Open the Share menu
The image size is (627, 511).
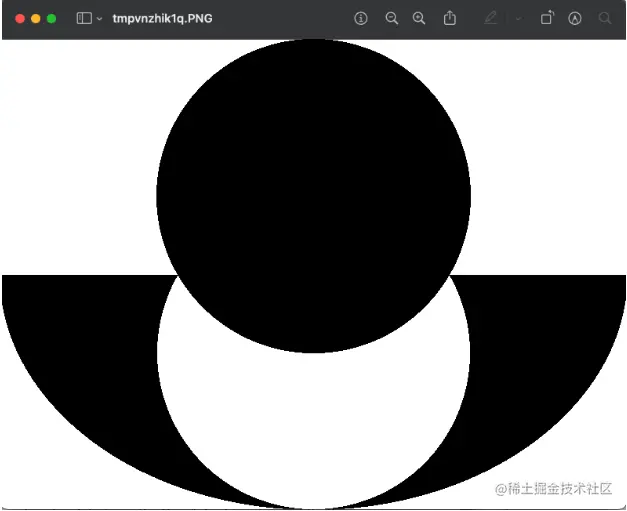click(450, 18)
